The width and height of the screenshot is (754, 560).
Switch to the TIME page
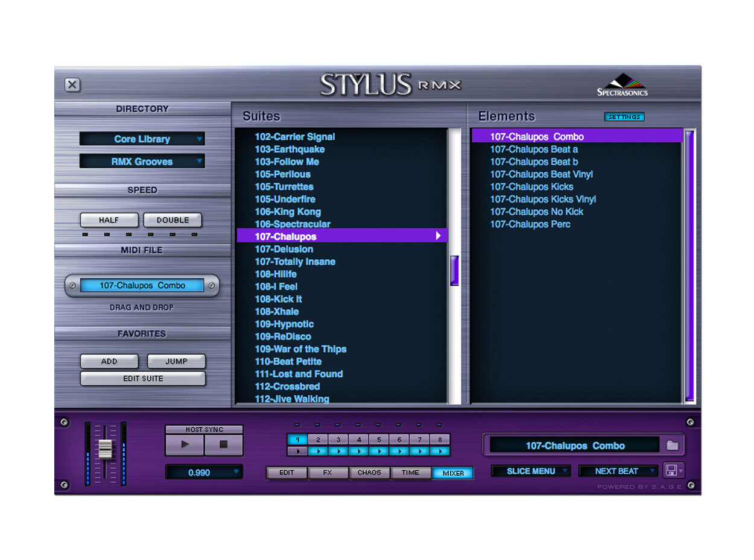tap(410, 473)
